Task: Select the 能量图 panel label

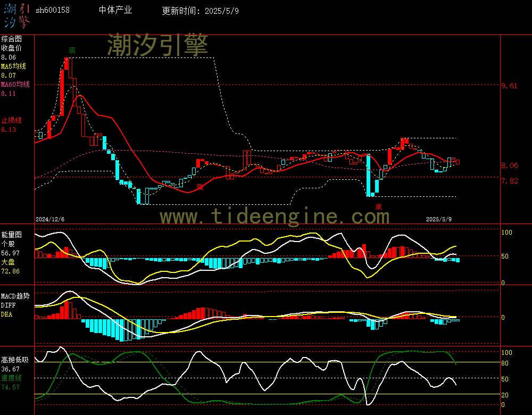Action: pos(11,235)
